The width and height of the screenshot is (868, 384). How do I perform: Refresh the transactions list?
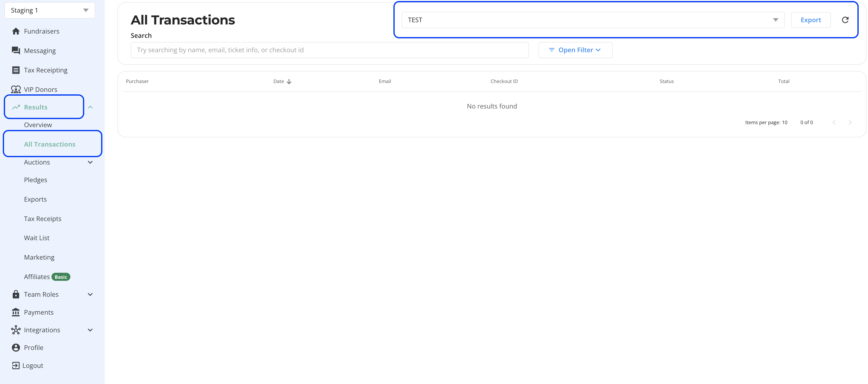click(x=845, y=20)
